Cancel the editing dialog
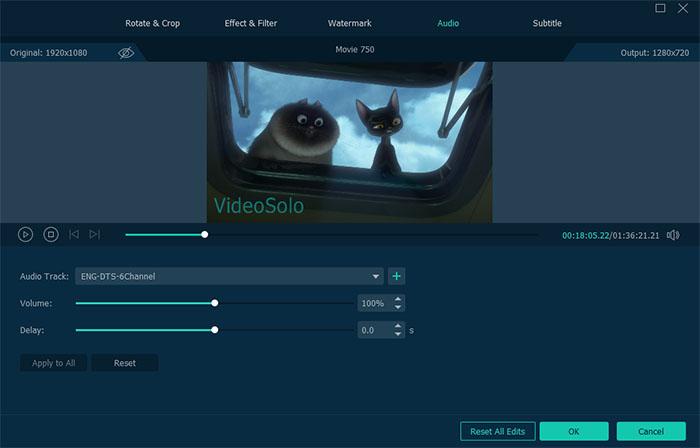Screen dimensions: 700x448 (651, 431)
